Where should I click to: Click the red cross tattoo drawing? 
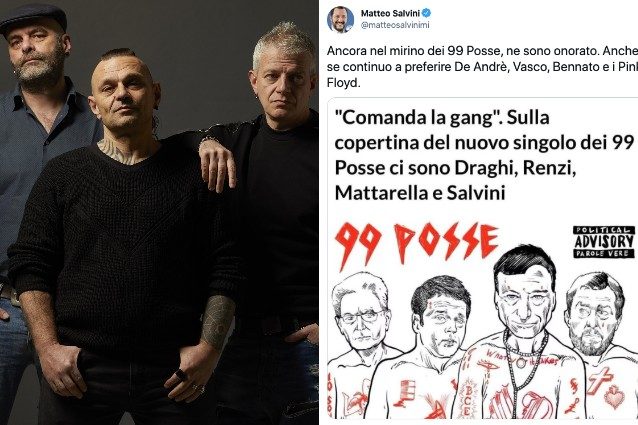click(599, 380)
